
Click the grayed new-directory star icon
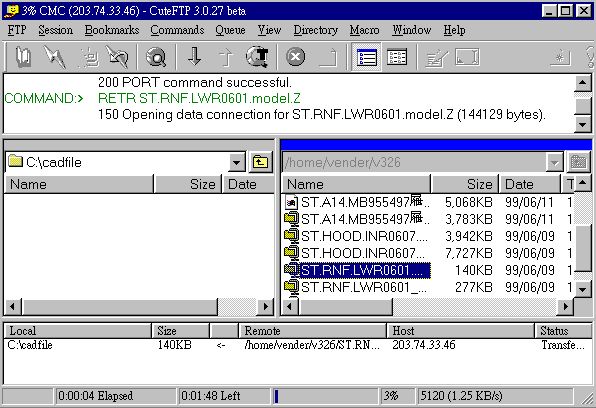560,58
